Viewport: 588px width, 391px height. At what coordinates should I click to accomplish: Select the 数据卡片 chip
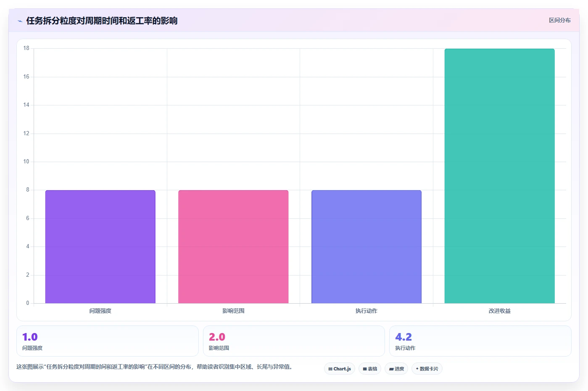pyautogui.click(x=427, y=369)
